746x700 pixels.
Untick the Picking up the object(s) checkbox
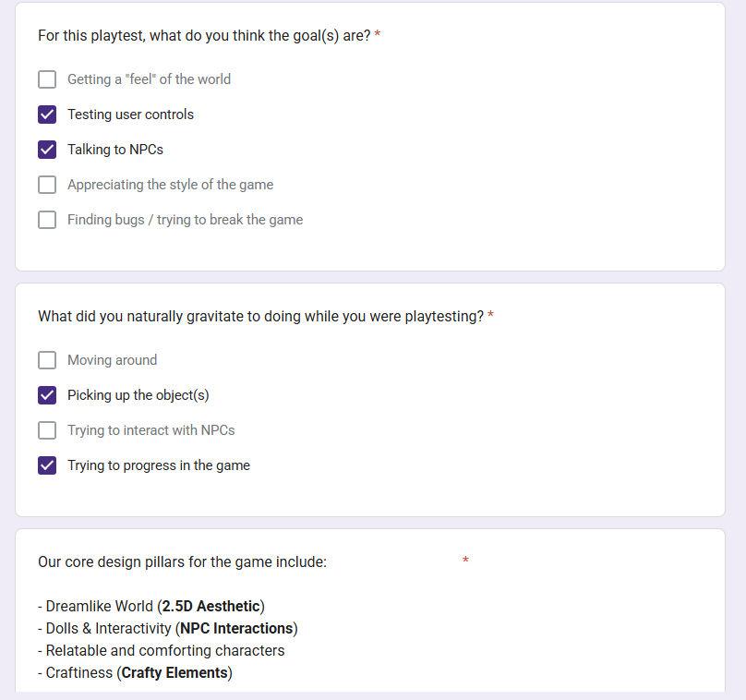point(47,395)
